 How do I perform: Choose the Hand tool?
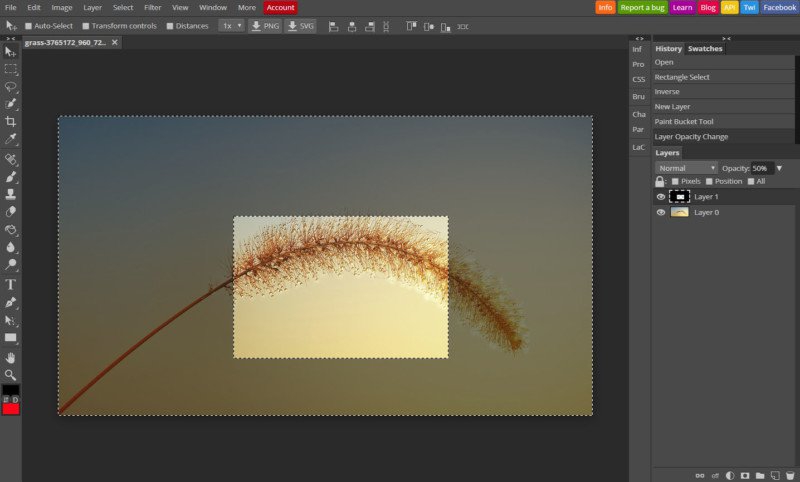click(x=11, y=357)
